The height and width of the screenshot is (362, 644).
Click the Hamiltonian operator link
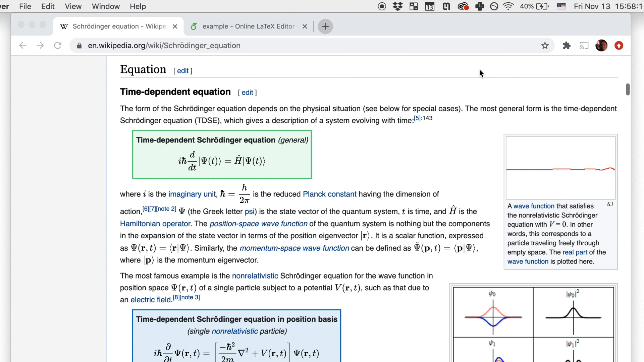155,224
